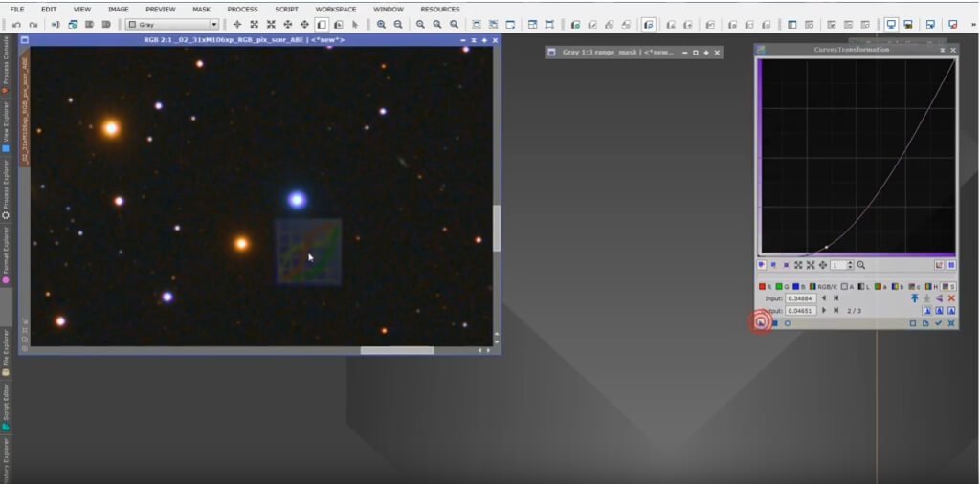Click the Zoom Out magnifier icon

(398, 25)
